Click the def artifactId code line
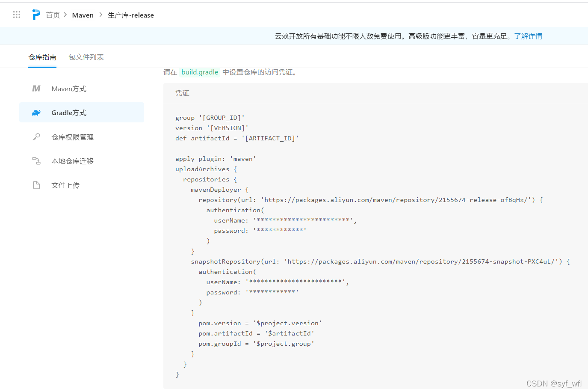 pos(237,138)
